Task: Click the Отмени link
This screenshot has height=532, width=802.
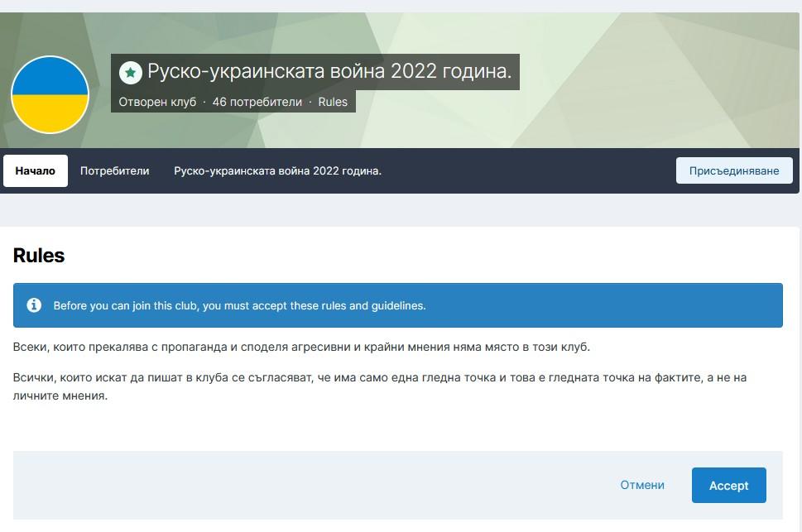Action: tap(642, 485)
